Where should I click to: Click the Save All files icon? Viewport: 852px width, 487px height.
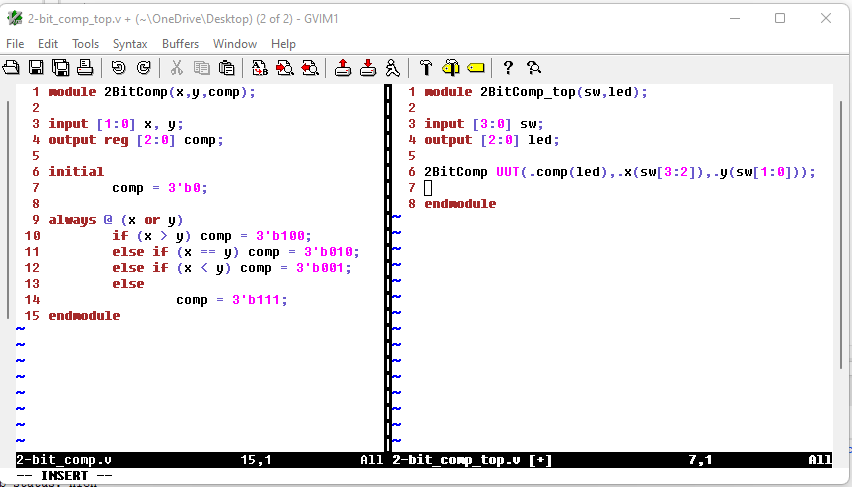point(60,68)
